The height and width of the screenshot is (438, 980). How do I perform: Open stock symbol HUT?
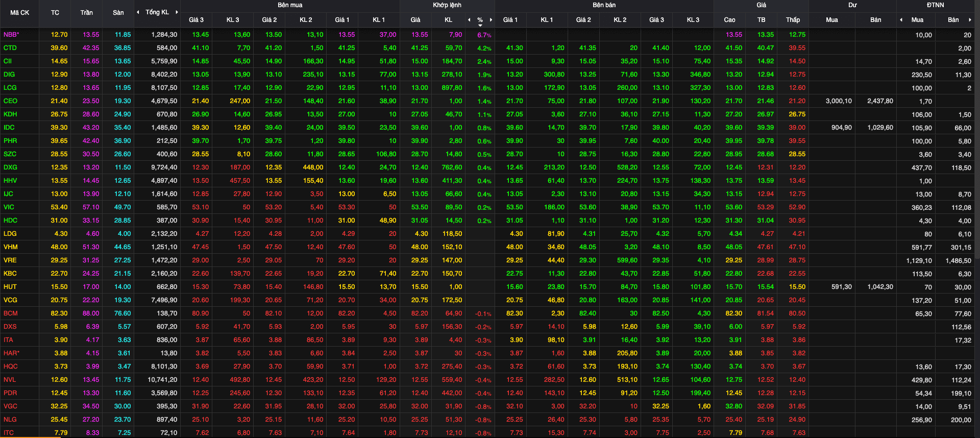10,287
